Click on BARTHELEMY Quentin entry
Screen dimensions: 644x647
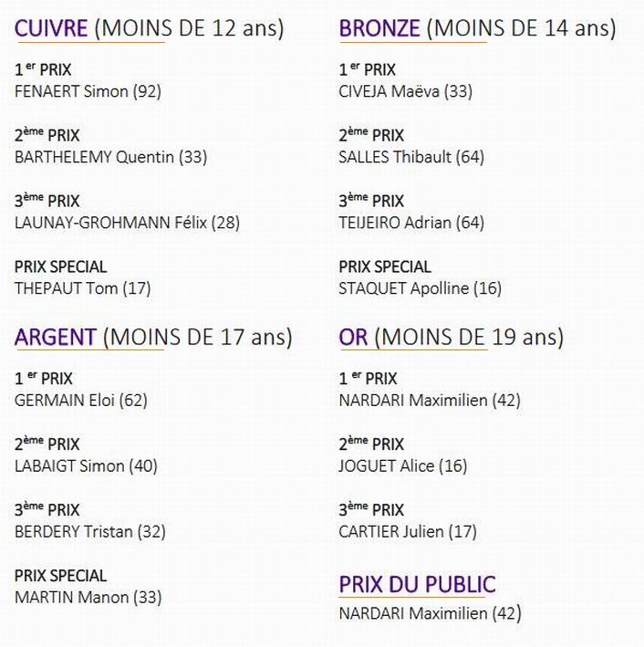(110, 157)
